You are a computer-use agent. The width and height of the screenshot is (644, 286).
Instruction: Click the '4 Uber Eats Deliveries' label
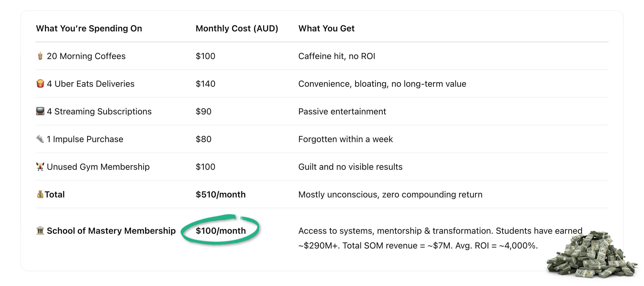91,84
